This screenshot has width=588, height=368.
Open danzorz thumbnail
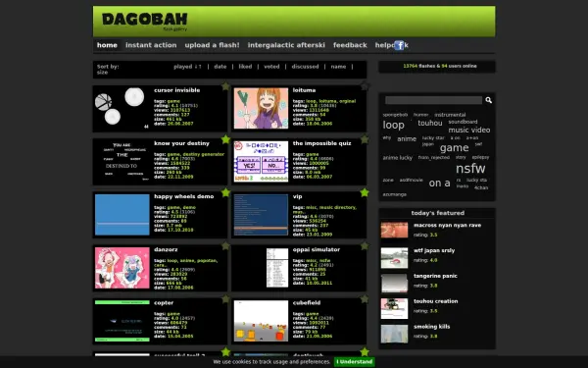click(x=122, y=268)
